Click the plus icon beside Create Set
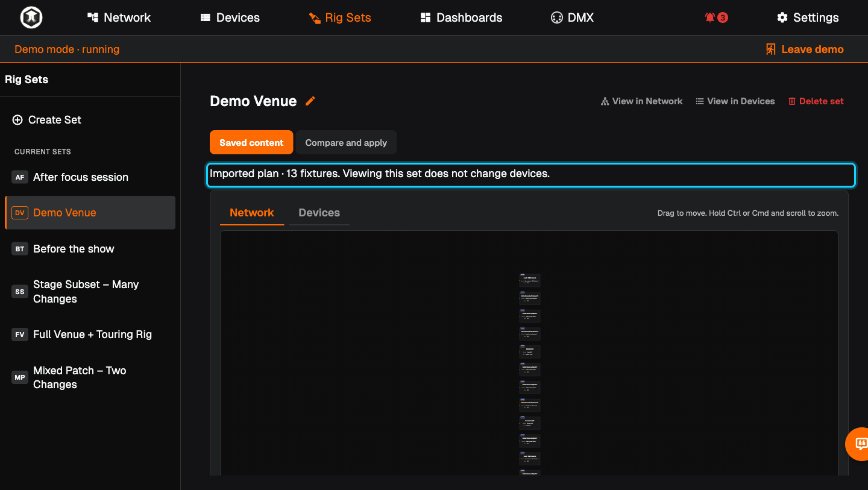This screenshot has height=490, width=868. [x=17, y=120]
